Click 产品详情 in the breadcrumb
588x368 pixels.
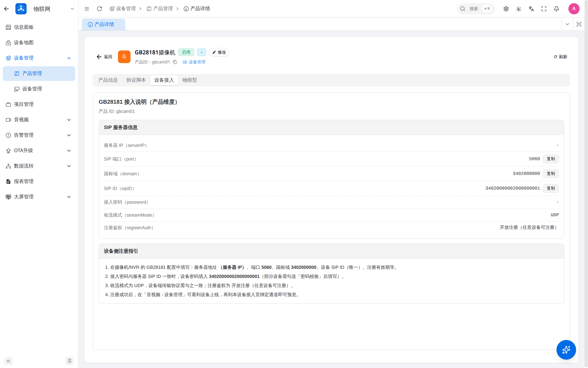click(197, 9)
